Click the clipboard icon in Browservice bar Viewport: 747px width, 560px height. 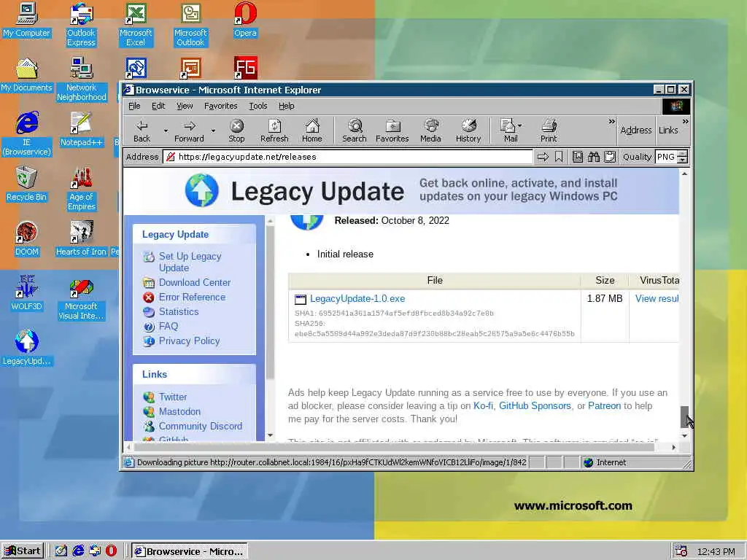coord(609,157)
